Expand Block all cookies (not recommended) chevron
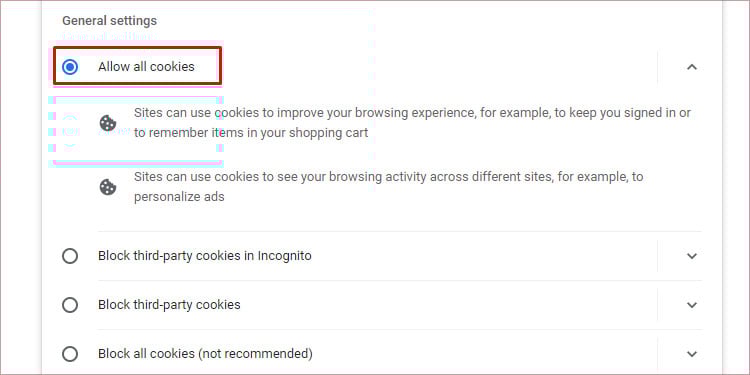The width and height of the screenshot is (750, 375). 692,354
